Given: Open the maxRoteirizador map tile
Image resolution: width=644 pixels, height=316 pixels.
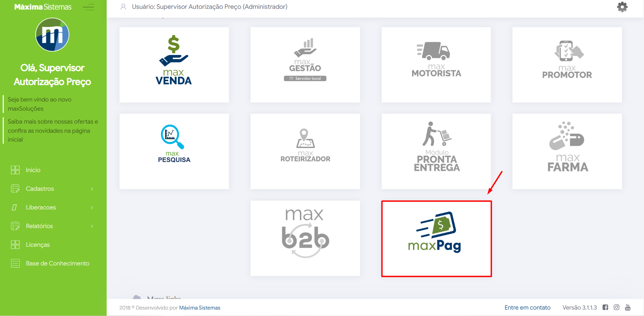Looking at the screenshot, I should (x=305, y=151).
